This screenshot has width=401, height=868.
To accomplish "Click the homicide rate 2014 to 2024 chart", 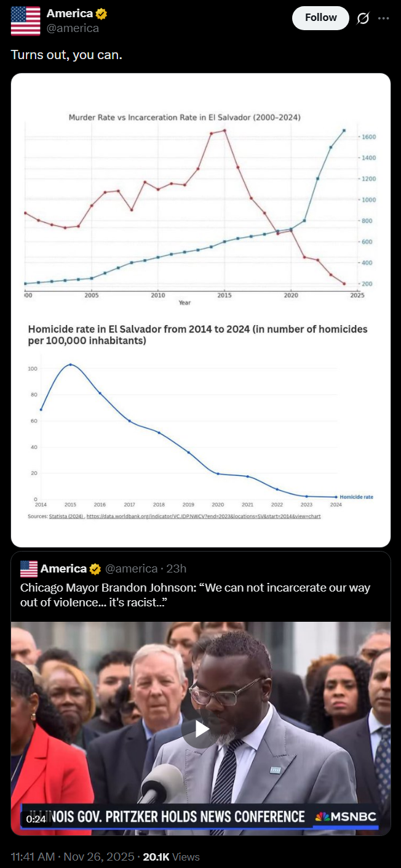I will (200, 425).
